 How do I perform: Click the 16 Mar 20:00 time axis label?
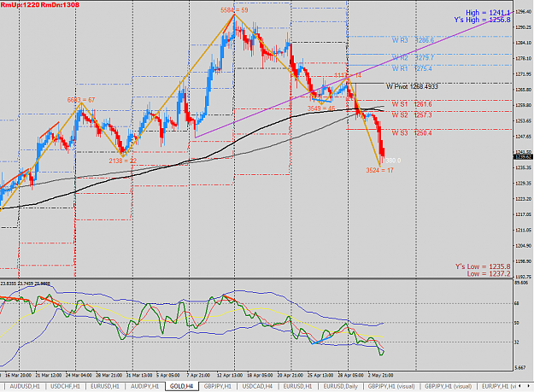pos(19,375)
